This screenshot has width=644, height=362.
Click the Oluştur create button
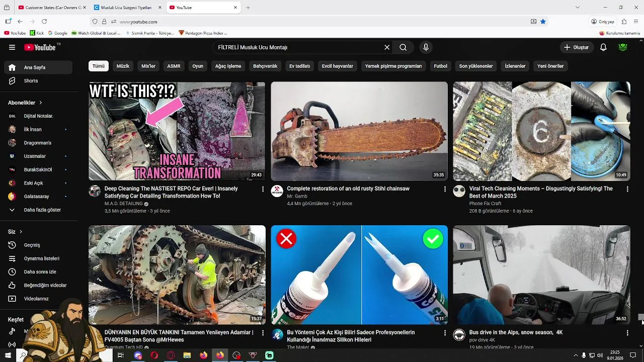(576, 47)
